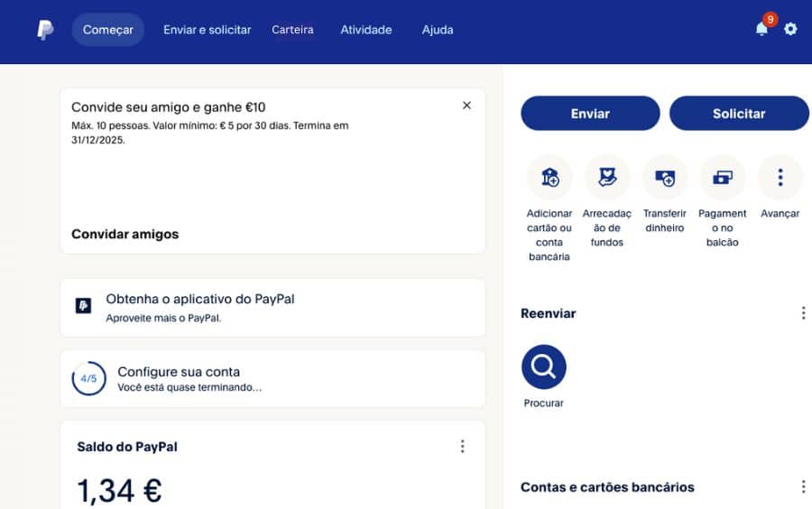Switch to the Carteira tab

pos(293,30)
